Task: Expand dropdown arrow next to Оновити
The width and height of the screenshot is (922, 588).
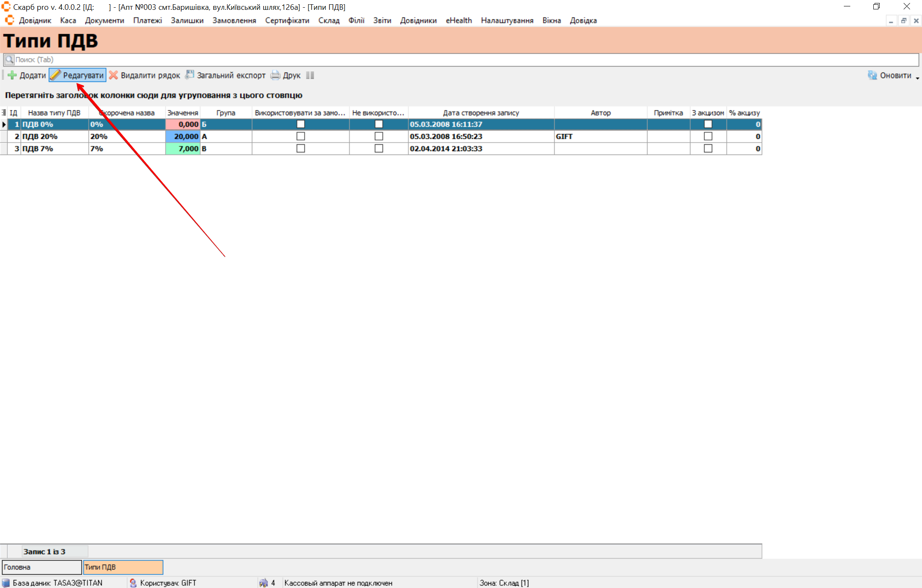Action: click(917, 77)
